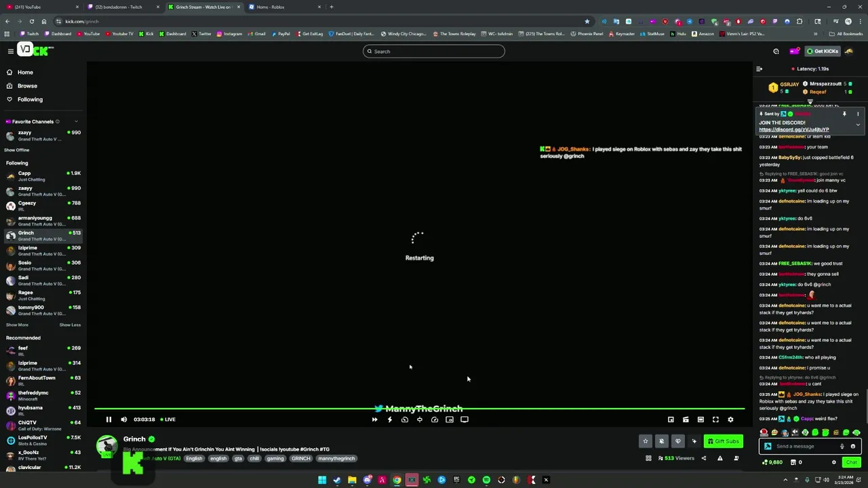Open Cgeezy channel in sidebar
The height and width of the screenshot is (488, 868).
(43, 206)
